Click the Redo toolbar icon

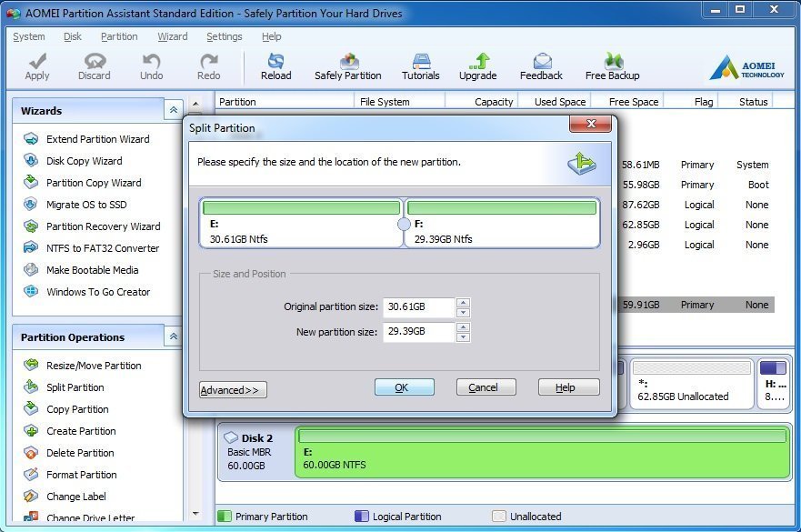point(208,67)
